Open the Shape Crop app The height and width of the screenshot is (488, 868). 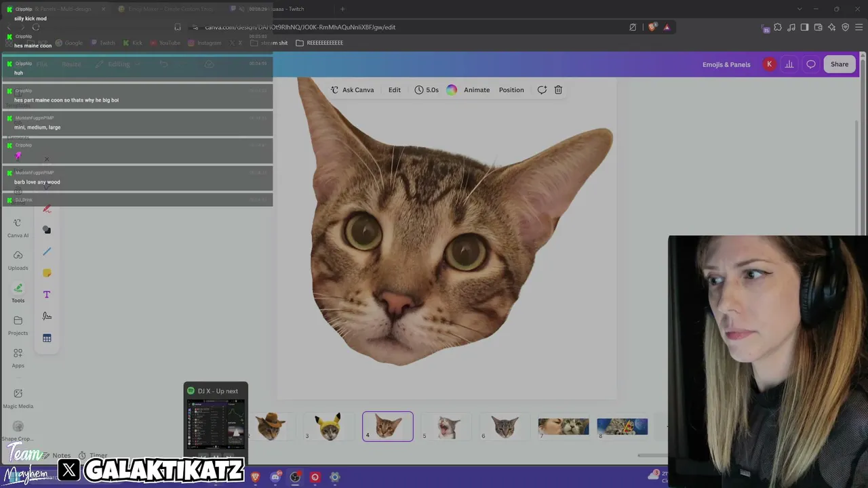tap(18, 431)
